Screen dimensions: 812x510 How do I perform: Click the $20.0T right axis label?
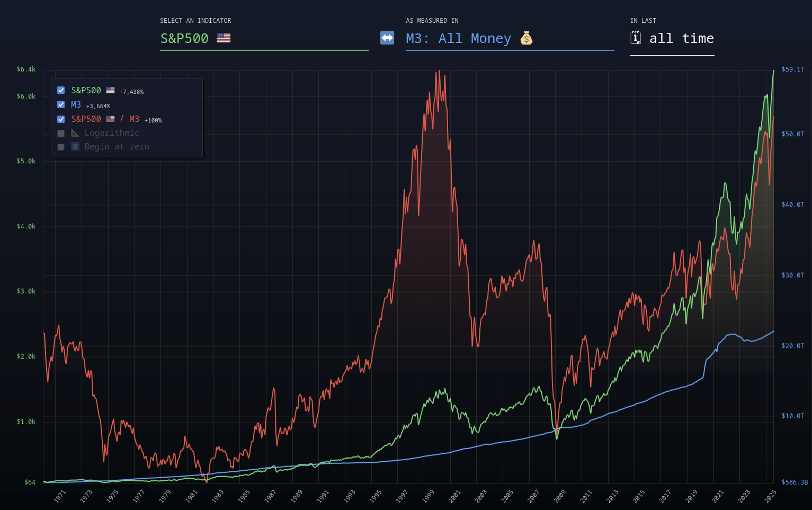pos(793,346)
